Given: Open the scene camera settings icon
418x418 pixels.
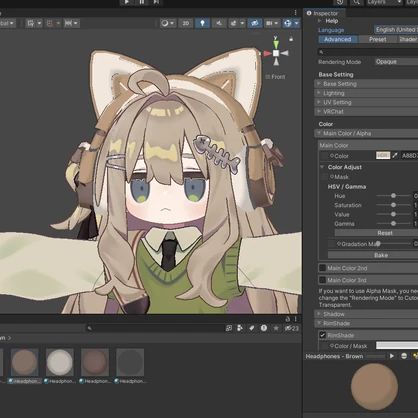Looking at the screenshot, I should click(272, 23).
